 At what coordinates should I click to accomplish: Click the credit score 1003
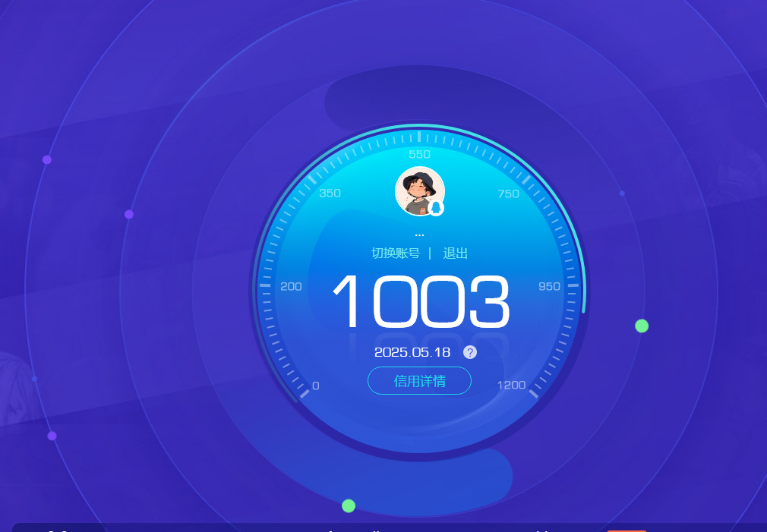coord(421,302)
